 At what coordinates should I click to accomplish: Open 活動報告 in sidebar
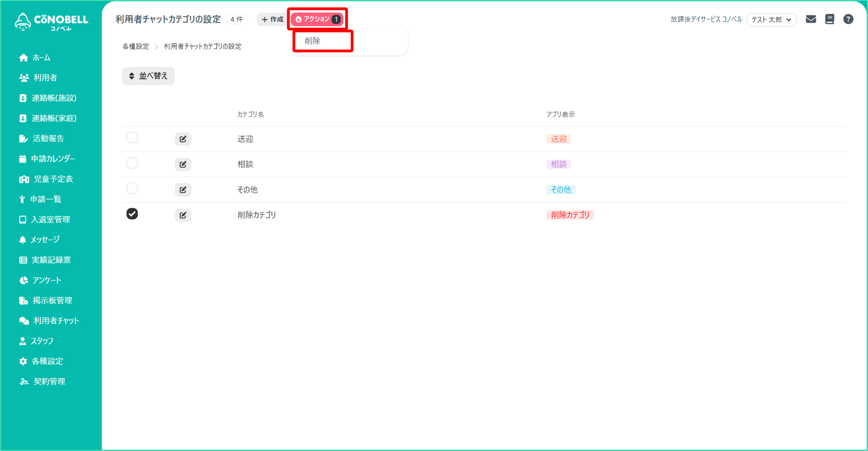(42, 139)
